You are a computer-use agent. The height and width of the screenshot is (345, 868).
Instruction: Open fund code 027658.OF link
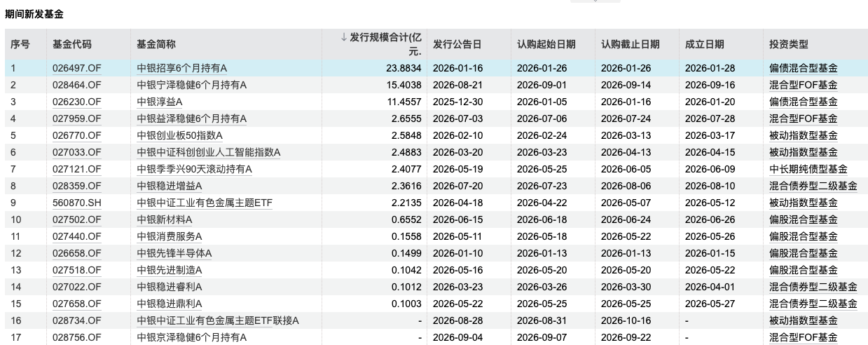[x=76, y=304]
